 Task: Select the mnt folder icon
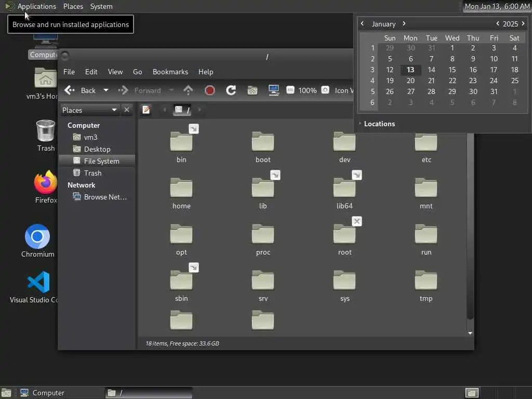(x=426, y=188)
